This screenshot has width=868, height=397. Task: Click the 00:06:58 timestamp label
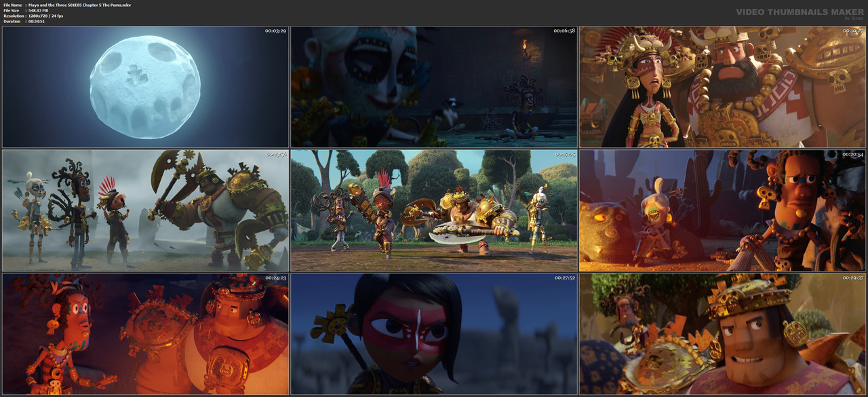click(x=564, y=31)
